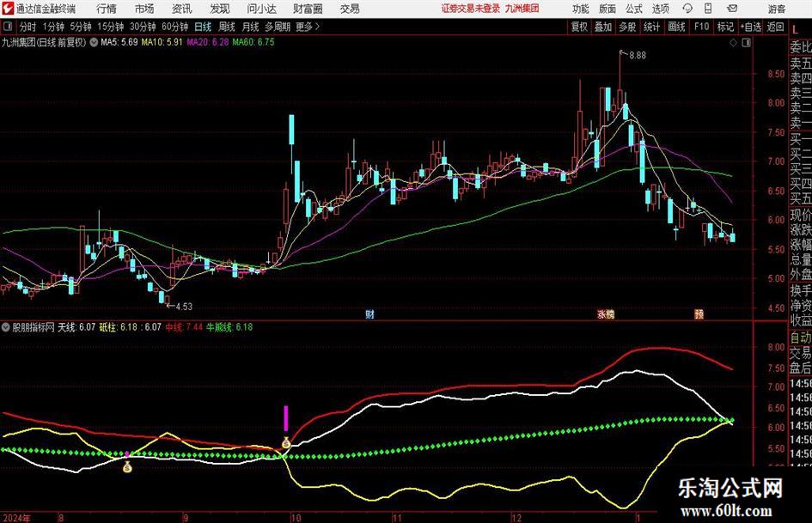Click the 叠加 overlay button
Viewport: 812px width, 523px height.
[x=603, y=27]
